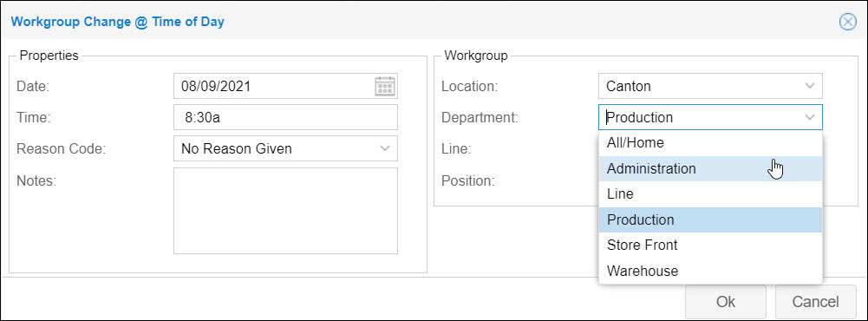This screenshot has width=868, height=321.
Task: Expand the Reason Code combo box
Action: pyautogui.click(x=285, y=148)
